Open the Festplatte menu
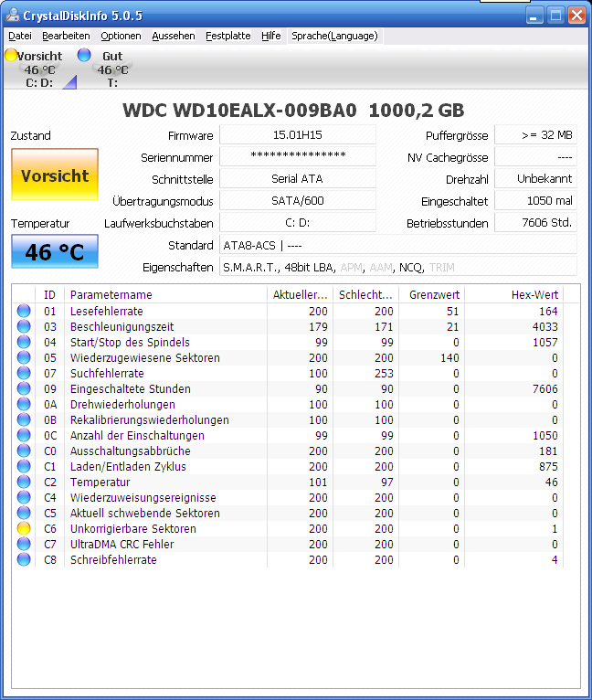 [x=227, y=36]
